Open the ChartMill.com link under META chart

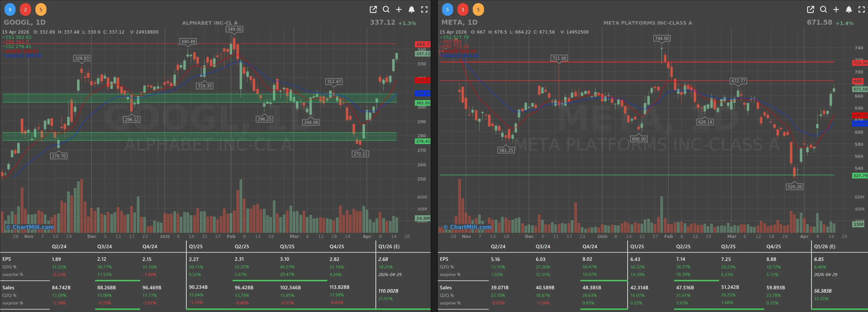(468, 227)
